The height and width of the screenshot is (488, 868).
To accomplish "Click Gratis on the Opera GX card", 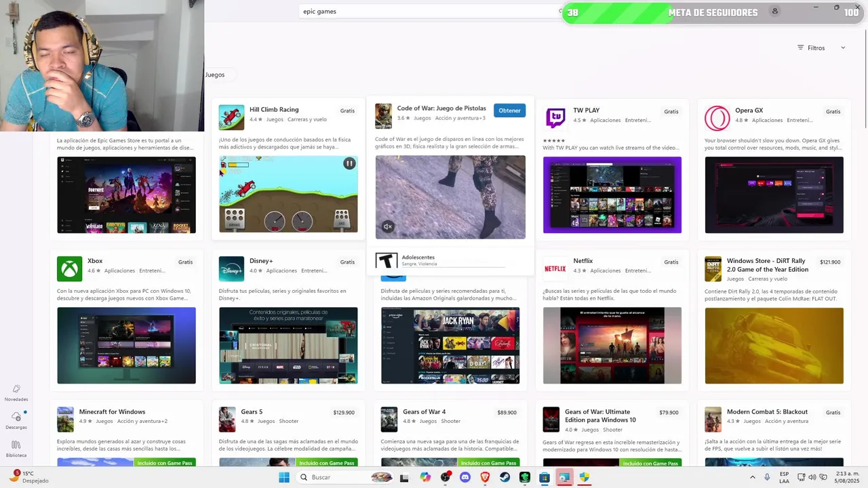I will [x=833, y=111].
